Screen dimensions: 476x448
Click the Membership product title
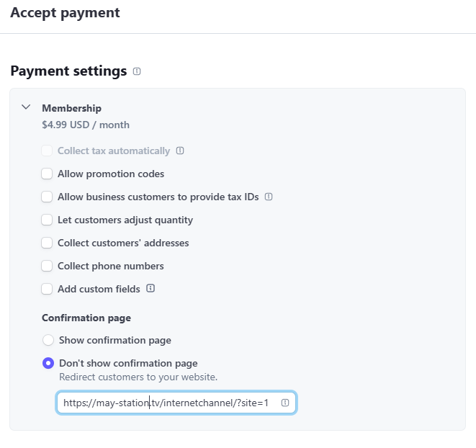click(x=71, y=108)
